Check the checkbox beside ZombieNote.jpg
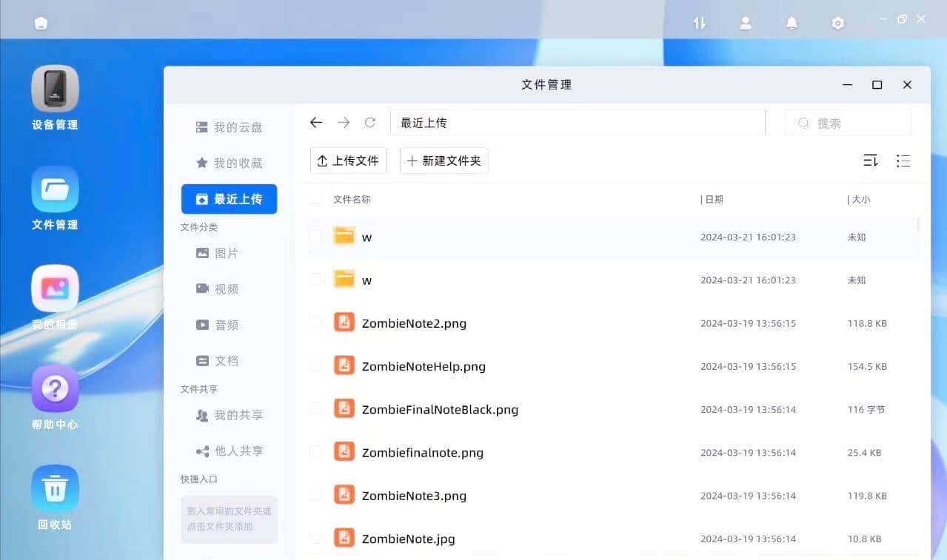The image size is (947, 560). pos(315,539)
